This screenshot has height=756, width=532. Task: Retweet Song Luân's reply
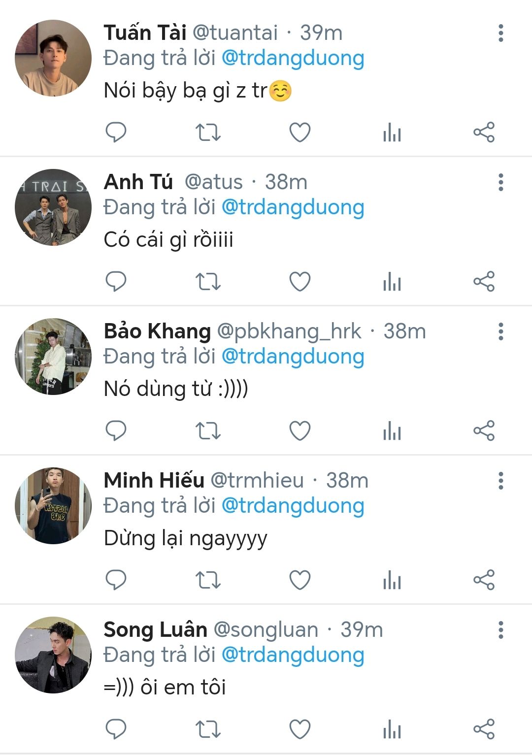coord(208,729)
